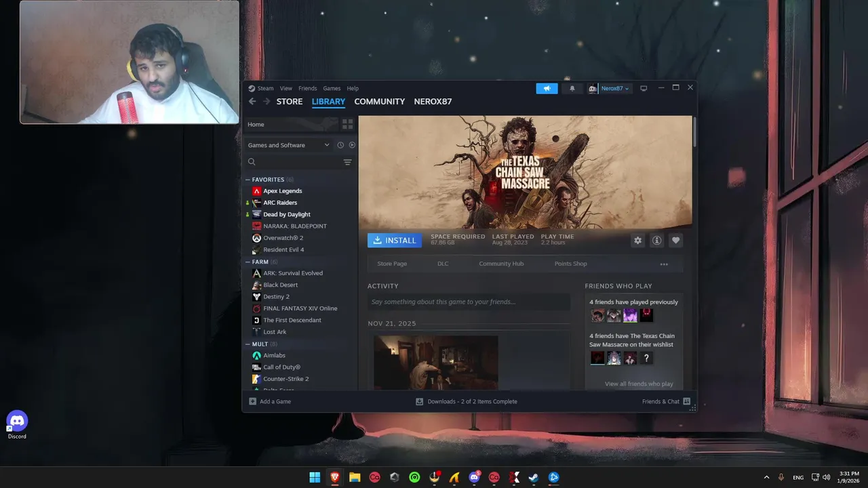Switch to Big Picture mode icon

(644, 88)
